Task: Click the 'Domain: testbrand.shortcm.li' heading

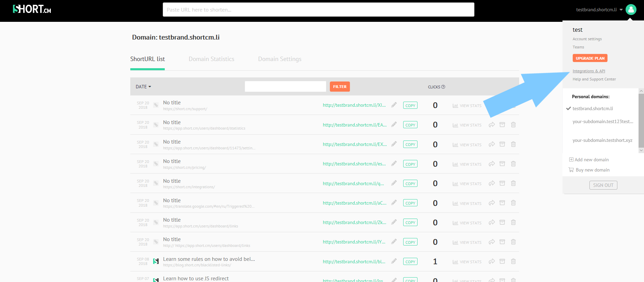Action: [176, 37]
